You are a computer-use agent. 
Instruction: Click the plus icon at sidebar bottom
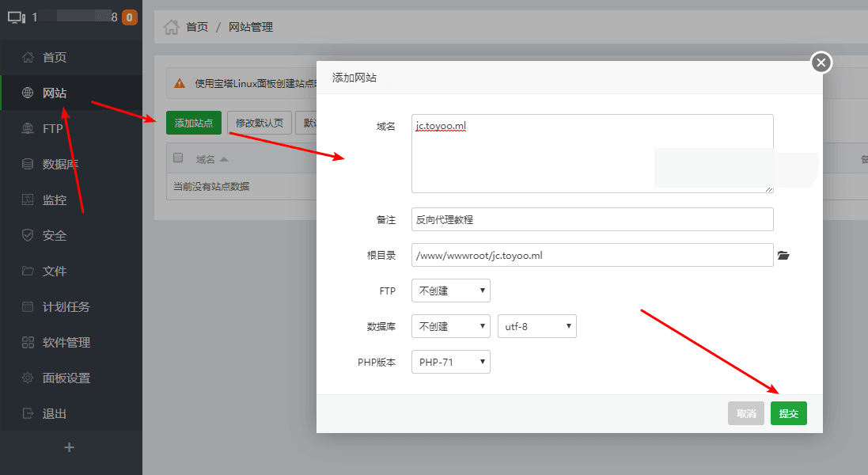70,447
